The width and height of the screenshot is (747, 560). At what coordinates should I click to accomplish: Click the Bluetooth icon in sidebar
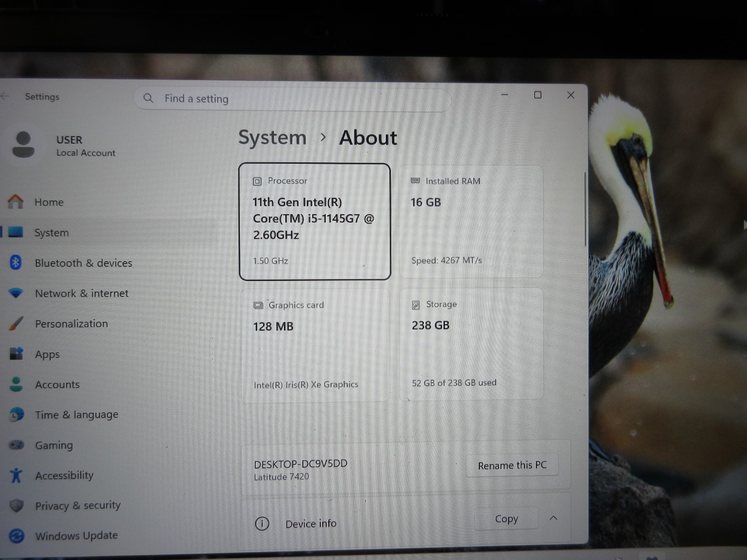(x=16, y=263)
